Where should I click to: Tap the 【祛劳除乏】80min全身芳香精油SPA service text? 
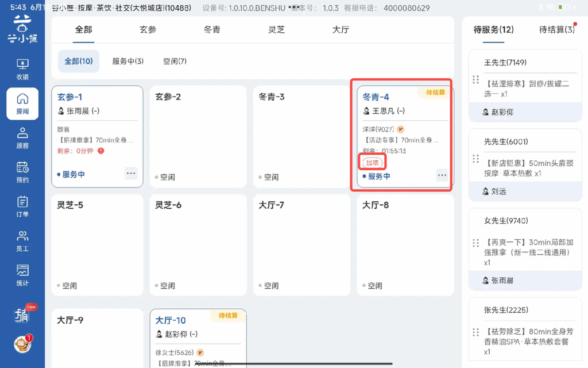pos(529,342)
